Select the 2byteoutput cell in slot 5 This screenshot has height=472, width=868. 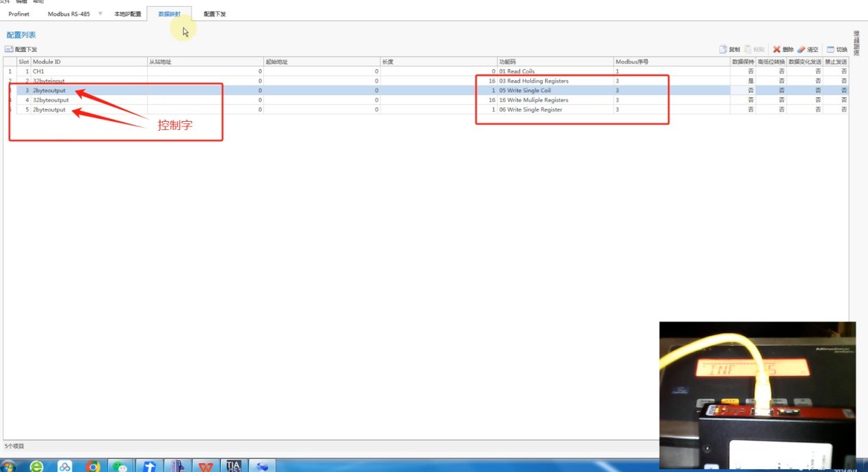coord(89,109)
